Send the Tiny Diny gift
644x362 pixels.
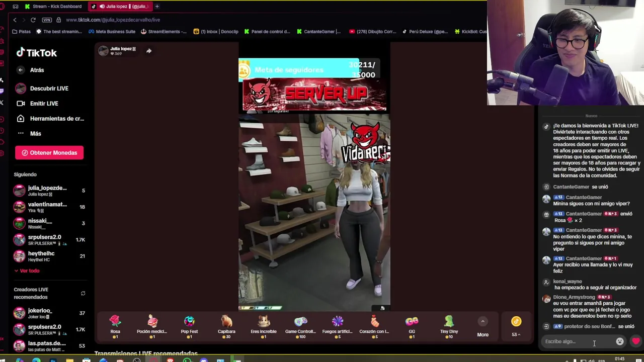449,326
